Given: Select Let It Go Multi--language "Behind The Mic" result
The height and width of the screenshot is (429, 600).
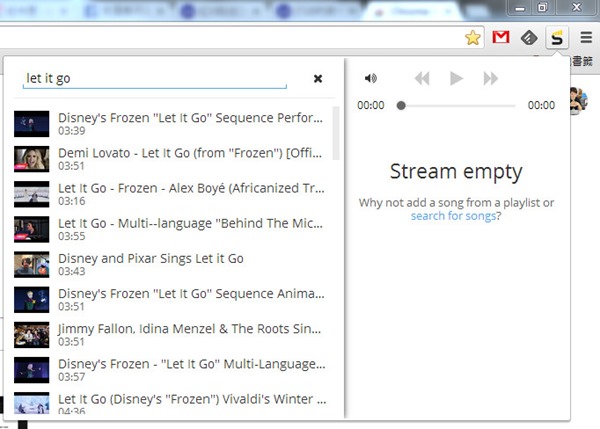Looking at the screenshot, I should (x=172, y=229).
